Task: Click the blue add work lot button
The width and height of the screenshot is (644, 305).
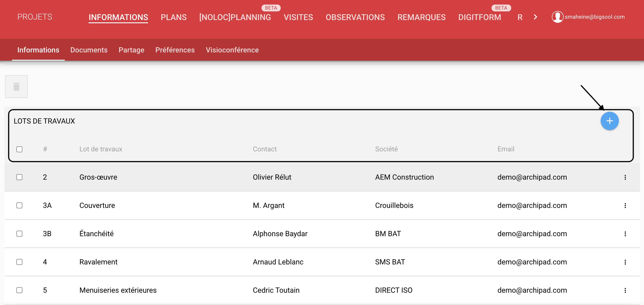Action: pyautogui.click(x=609, y=121)
